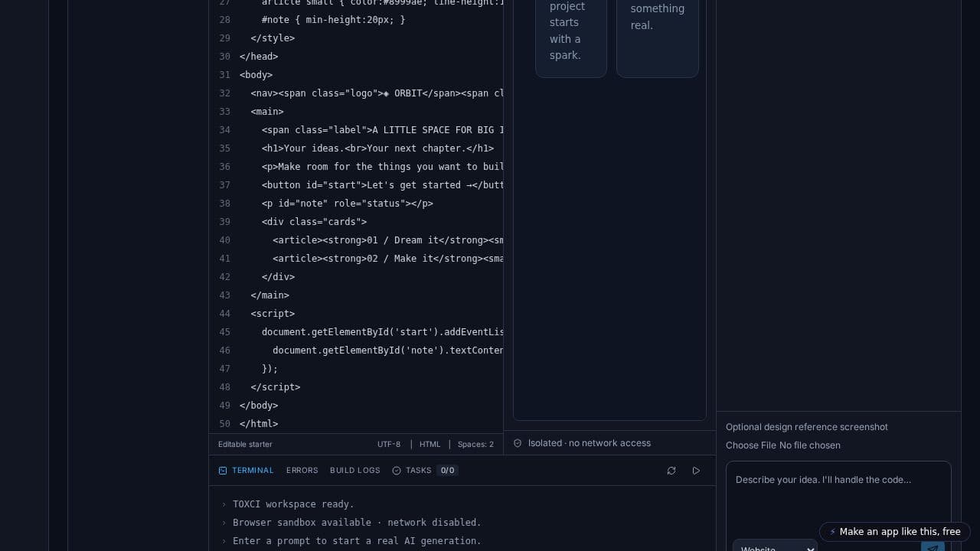
Task: Click the Editable starter status label
Action: [245, 445]
